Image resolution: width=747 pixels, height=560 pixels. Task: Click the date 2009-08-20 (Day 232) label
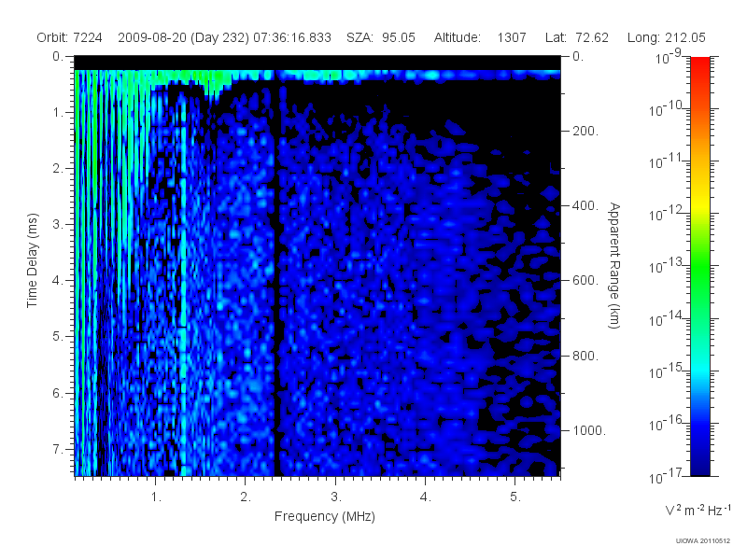[183, 37]
